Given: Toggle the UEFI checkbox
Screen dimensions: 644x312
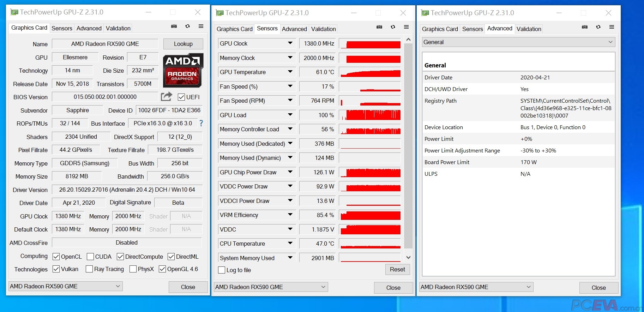Looking at the screenshot, I should point(181,97).
